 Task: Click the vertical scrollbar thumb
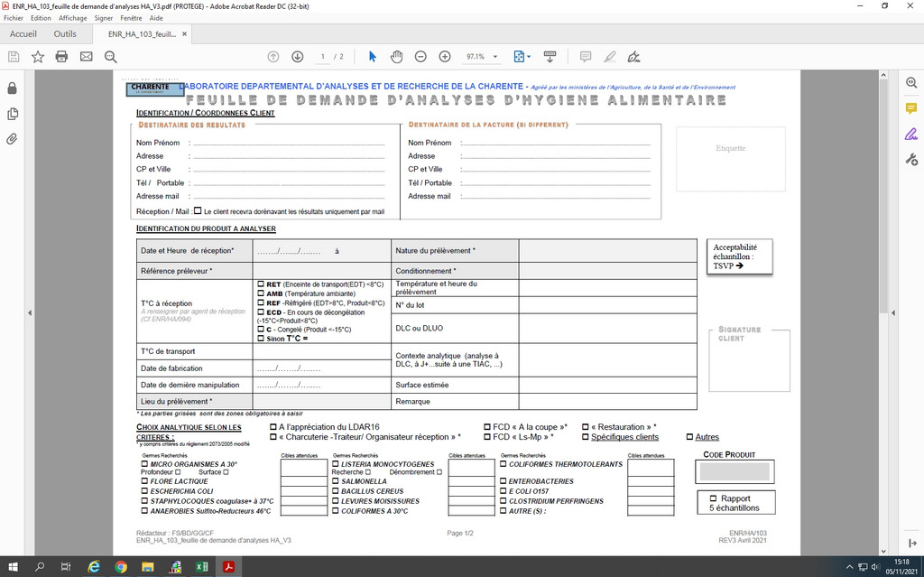[x=882, y=195]
